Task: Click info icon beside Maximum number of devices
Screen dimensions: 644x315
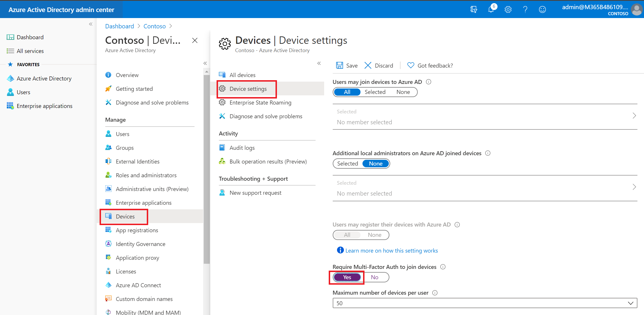Action: pyautogui.click(x=435, y=293)
